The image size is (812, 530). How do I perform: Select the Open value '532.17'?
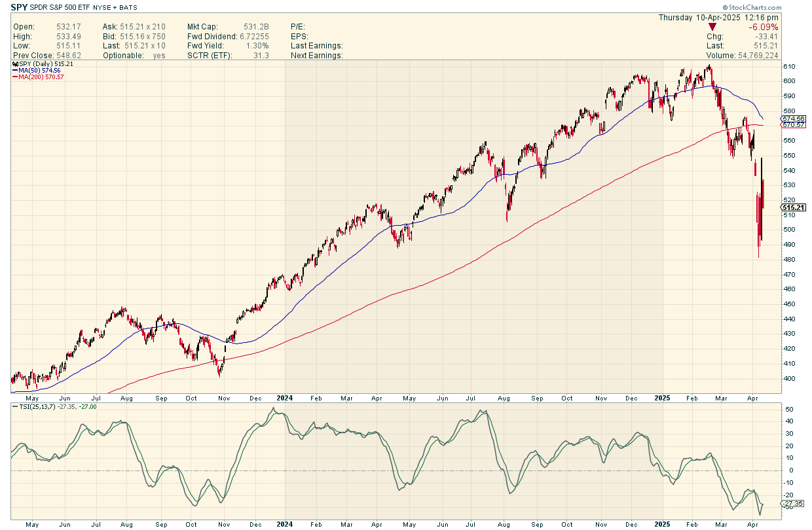(69, 27)
